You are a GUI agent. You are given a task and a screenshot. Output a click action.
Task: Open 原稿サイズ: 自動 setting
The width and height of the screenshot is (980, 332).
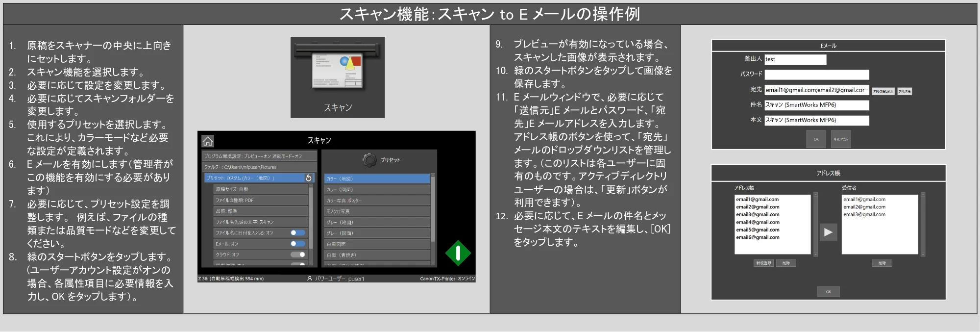(261, 189)
